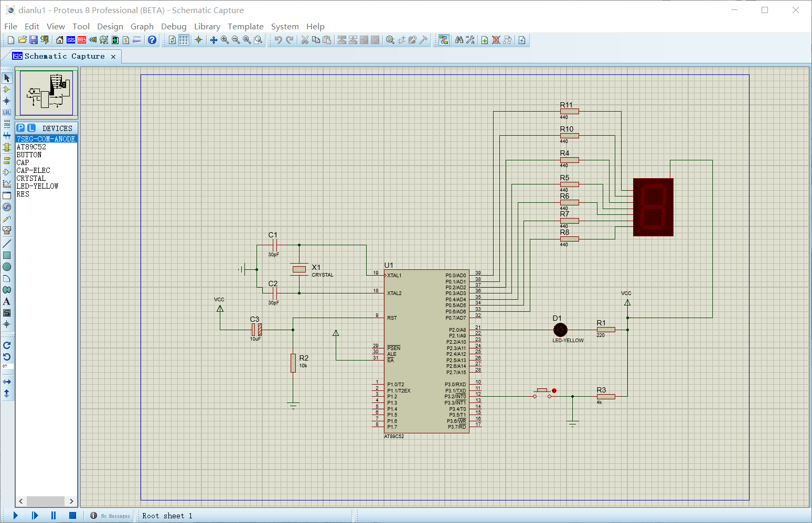Zoom in with the plus magnifier
The height and width of the screenshot is (523, 812).
click(x=225, y=40)
